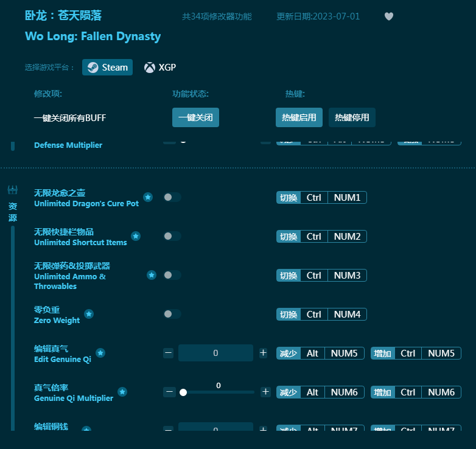Viewport: 476px width, 449px height.
Task: Click star icon beside Unlimited Ammo & Throwables
Action: (x=152, y=275)
